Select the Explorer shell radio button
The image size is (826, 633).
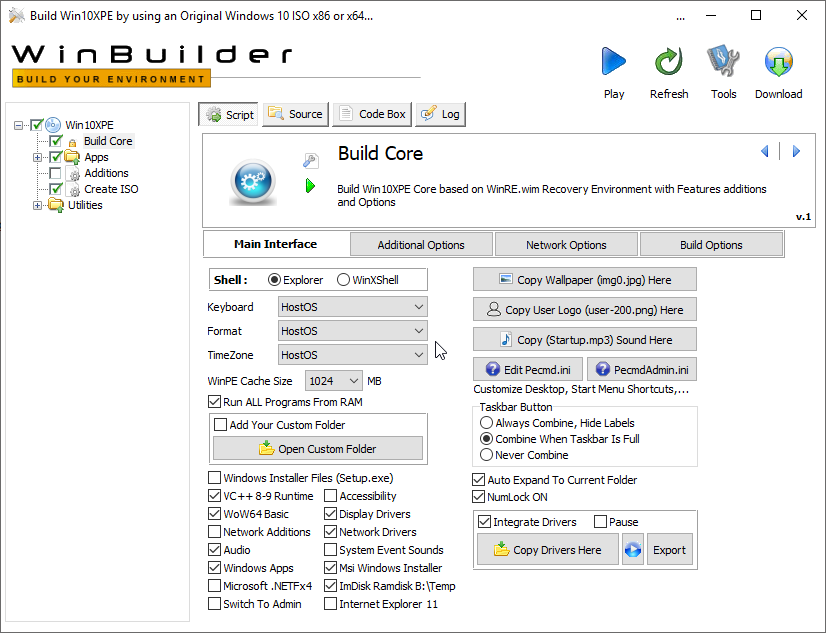(x=274, y=280)
